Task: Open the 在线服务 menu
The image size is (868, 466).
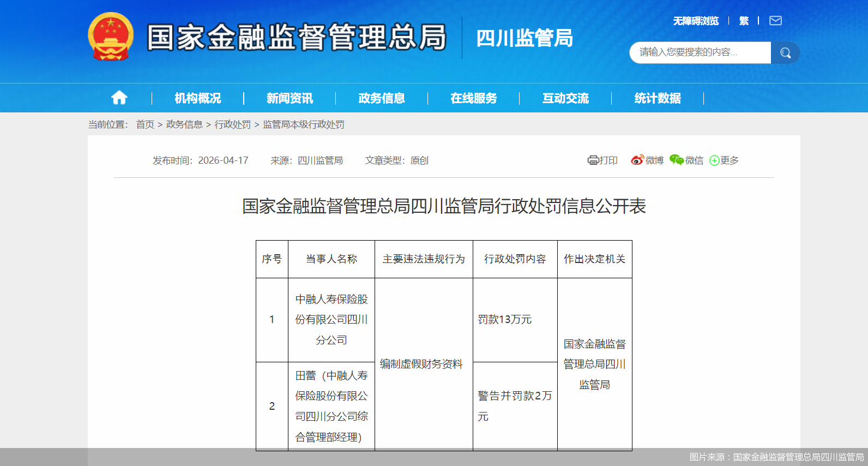Action: point(474,98)
